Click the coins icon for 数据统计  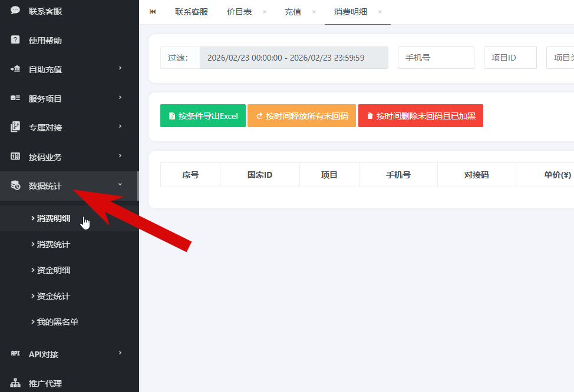(x=15, y=185)
